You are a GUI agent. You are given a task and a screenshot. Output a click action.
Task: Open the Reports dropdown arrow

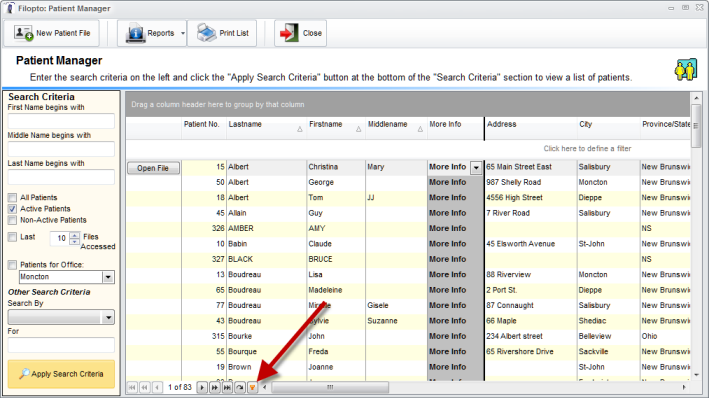pyautogui.click(x=183, y=33)
